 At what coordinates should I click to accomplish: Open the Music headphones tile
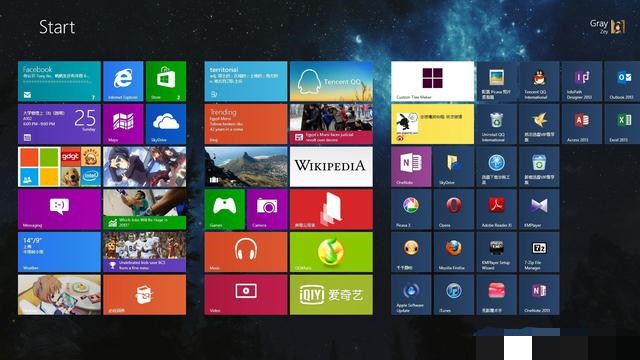click(246, 252)
